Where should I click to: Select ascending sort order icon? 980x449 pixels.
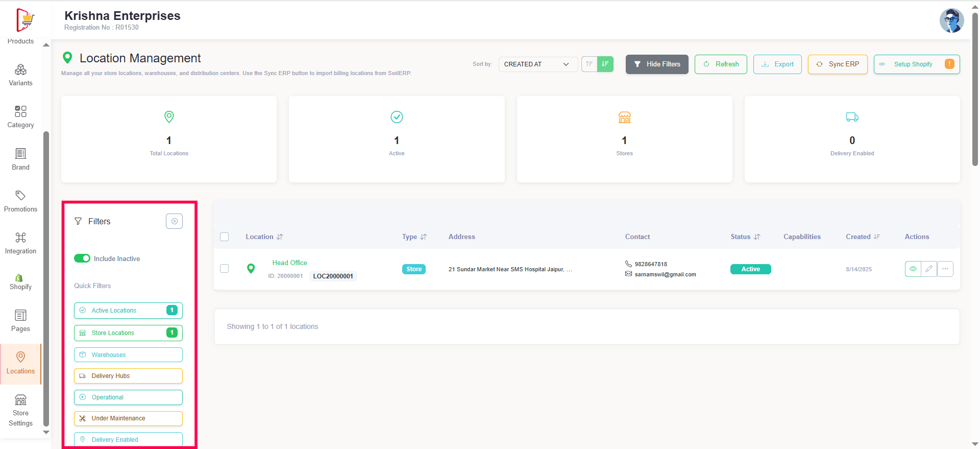pyautogui.click(x=590, y=64)
